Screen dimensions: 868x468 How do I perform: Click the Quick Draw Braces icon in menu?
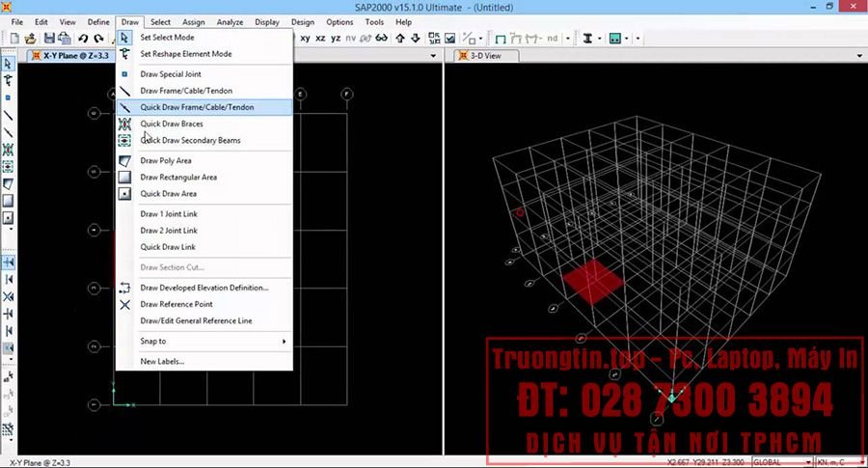point(124,124)
